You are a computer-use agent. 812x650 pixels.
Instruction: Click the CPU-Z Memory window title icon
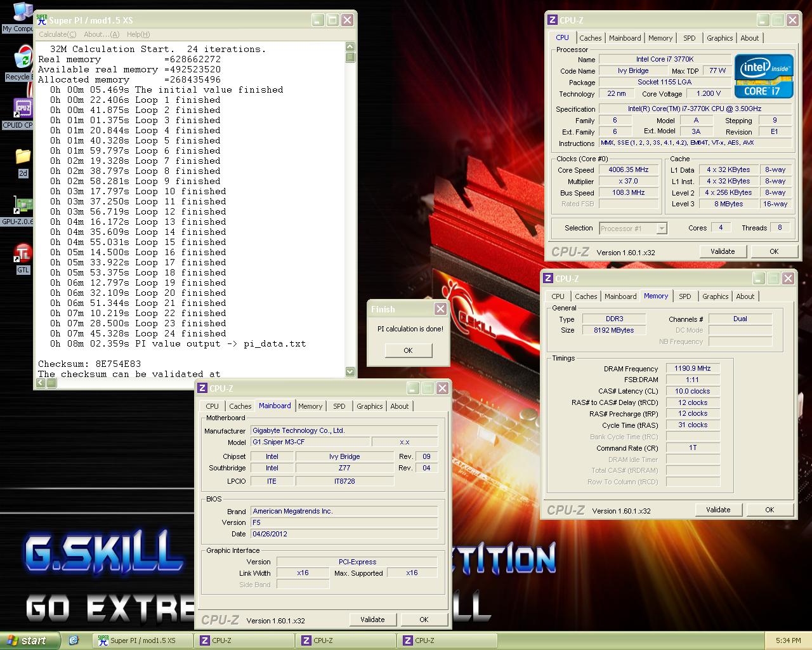(x=548, y=279)
